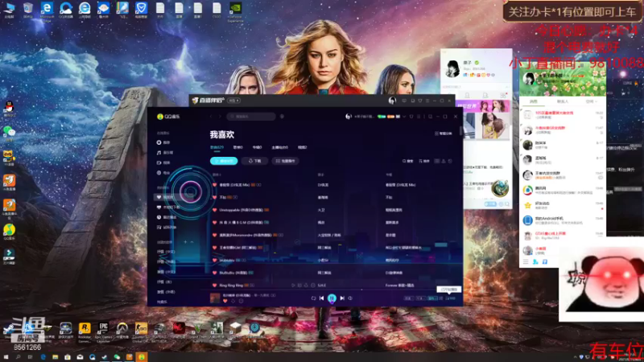The width and height of the screenshot is (644, 362).
Task: Open the smart classification link
Action: point(444,134)
